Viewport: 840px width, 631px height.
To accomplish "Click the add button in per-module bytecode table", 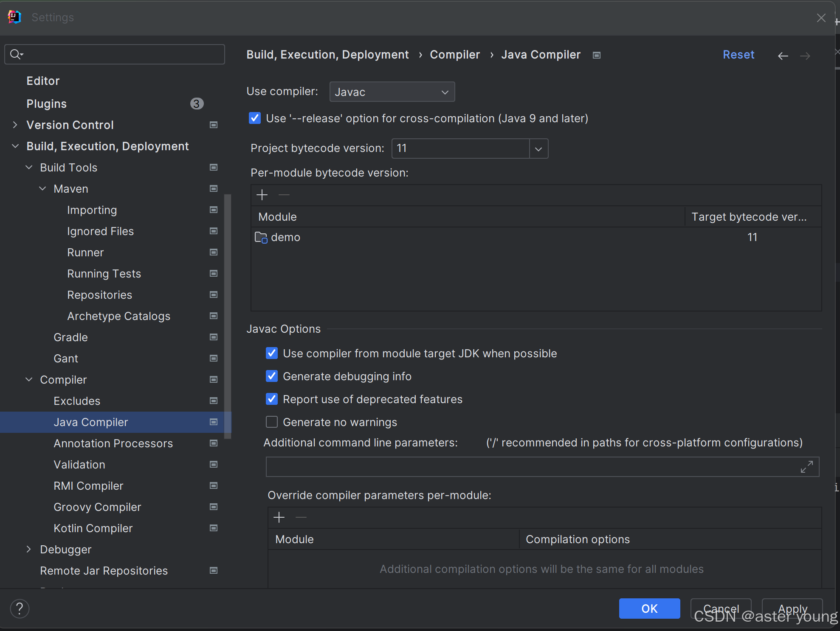I will pyautogui.click(x=262, y=195).
